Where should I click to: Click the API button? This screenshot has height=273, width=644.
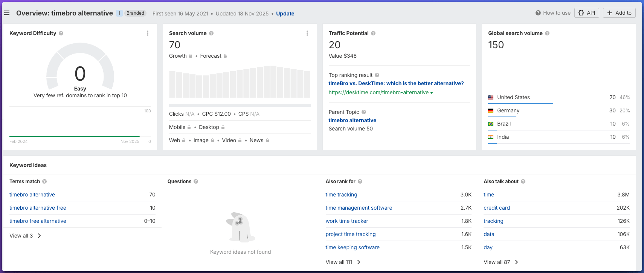(x=587, y=13)
